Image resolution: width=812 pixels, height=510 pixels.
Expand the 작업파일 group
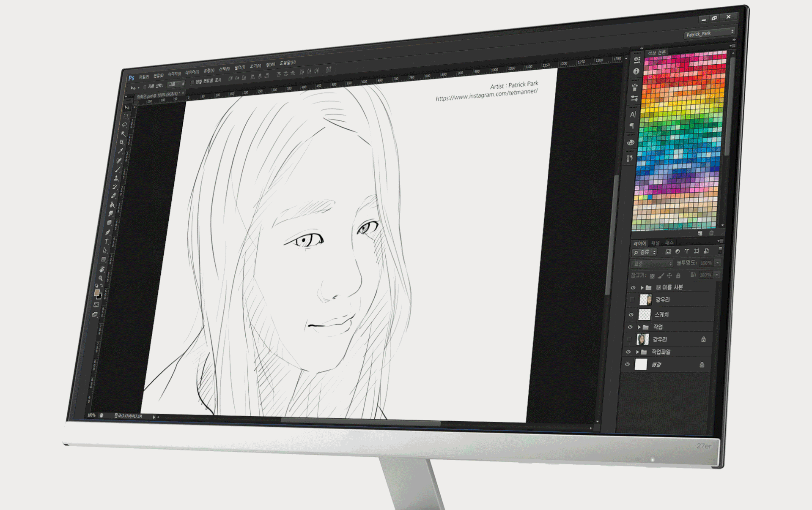click(x=638, y=352)
